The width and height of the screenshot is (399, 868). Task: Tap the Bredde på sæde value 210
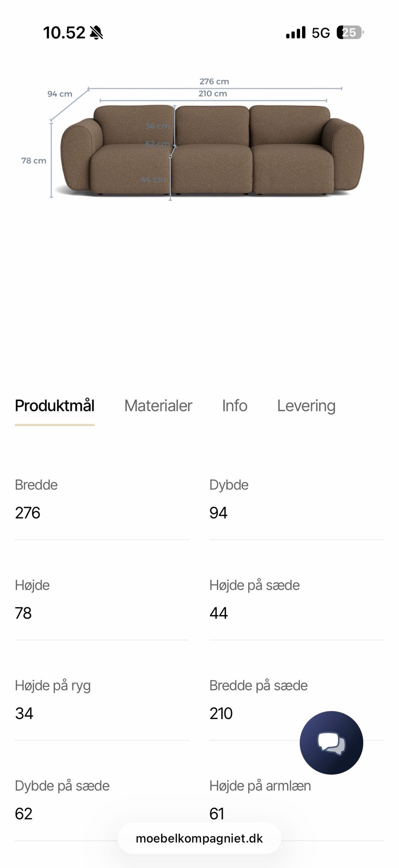pos(221,713)
